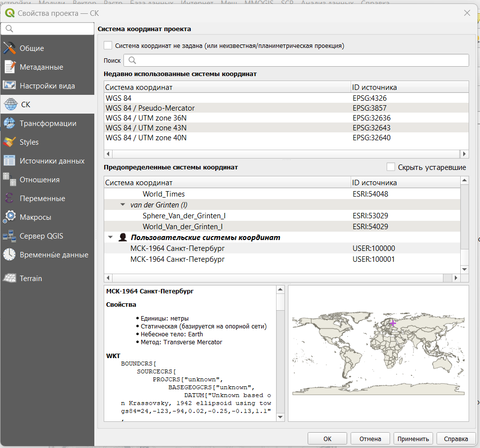Click the Применить button
Viewport: 480px width, 448px height.
(x=413, y=439)
